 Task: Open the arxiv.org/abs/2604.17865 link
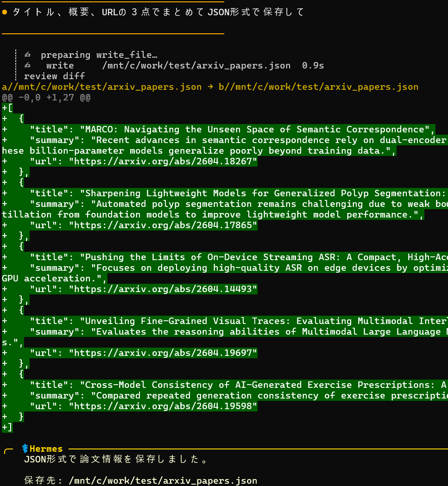coord(163,225)
